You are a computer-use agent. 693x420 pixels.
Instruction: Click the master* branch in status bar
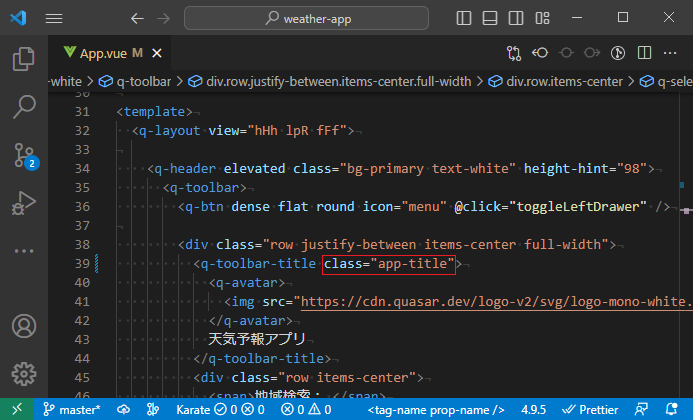[72, 410]
